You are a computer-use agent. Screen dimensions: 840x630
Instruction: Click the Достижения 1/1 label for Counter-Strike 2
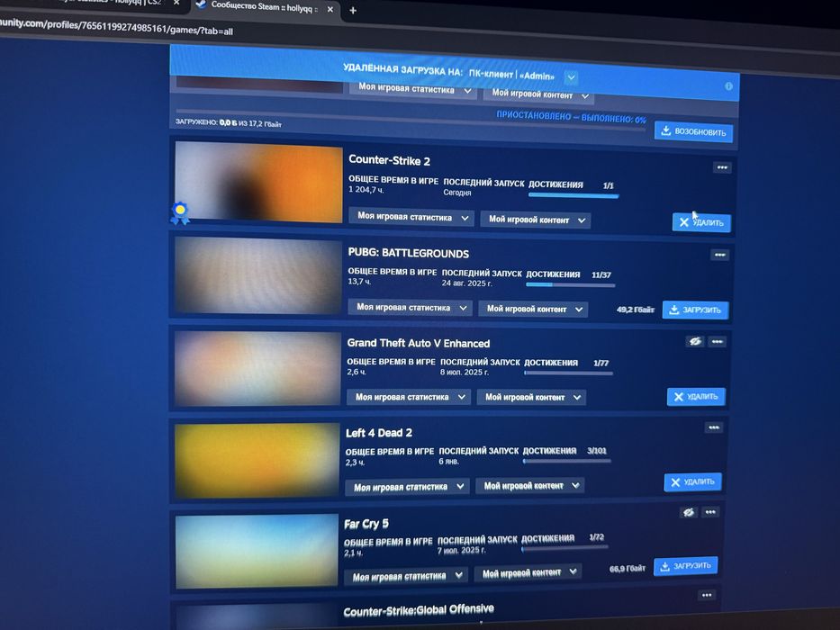coord(571,184)
